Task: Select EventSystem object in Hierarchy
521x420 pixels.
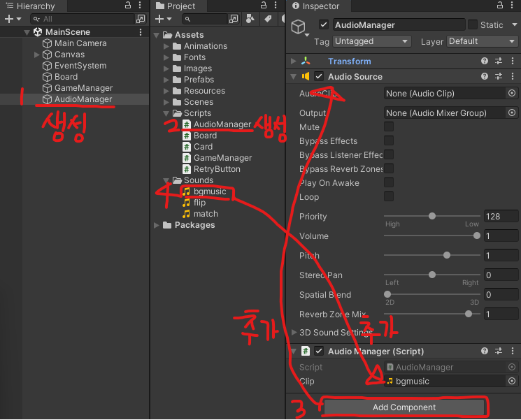Action: (x=74, y=66)
